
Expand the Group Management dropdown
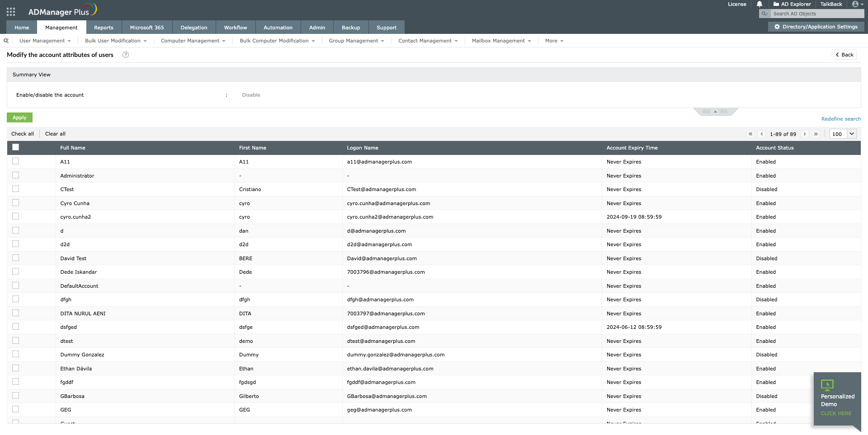click(x=356, y=41)
